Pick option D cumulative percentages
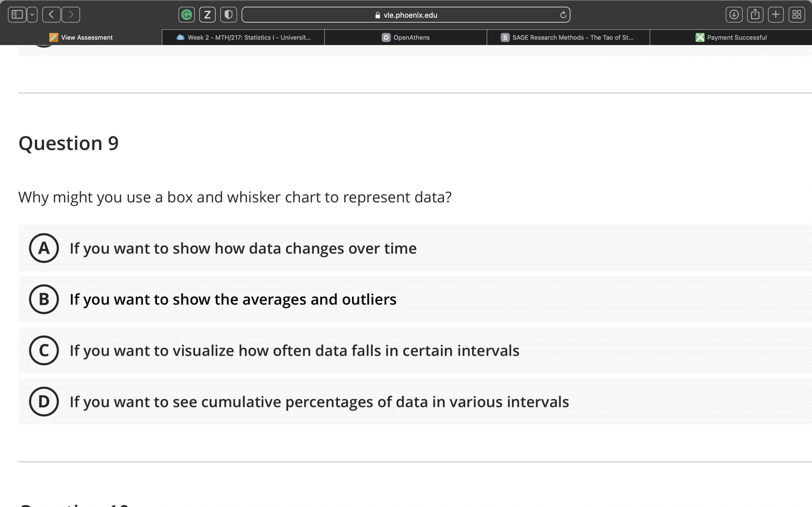Screen dimensions: 812x507 [44, 401]
